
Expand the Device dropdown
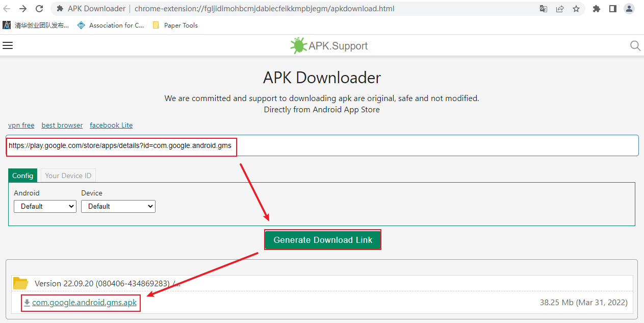coord(118,206)
